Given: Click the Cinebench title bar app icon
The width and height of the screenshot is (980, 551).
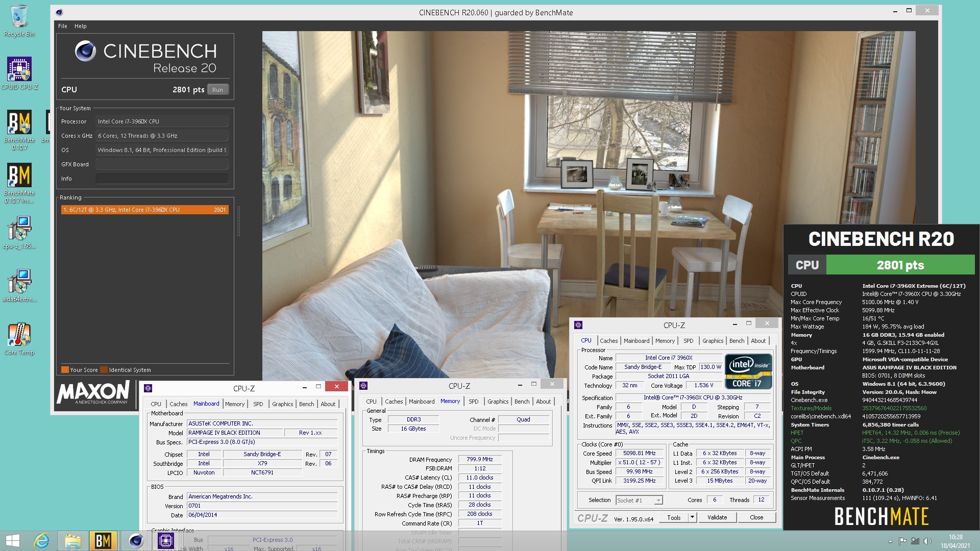Looking at the screenshot, I should tap(59, 12).
